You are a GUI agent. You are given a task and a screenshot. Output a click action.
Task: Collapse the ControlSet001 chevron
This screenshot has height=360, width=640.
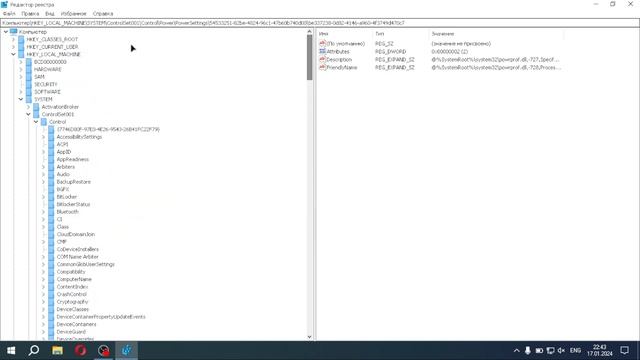coord(29,114)
